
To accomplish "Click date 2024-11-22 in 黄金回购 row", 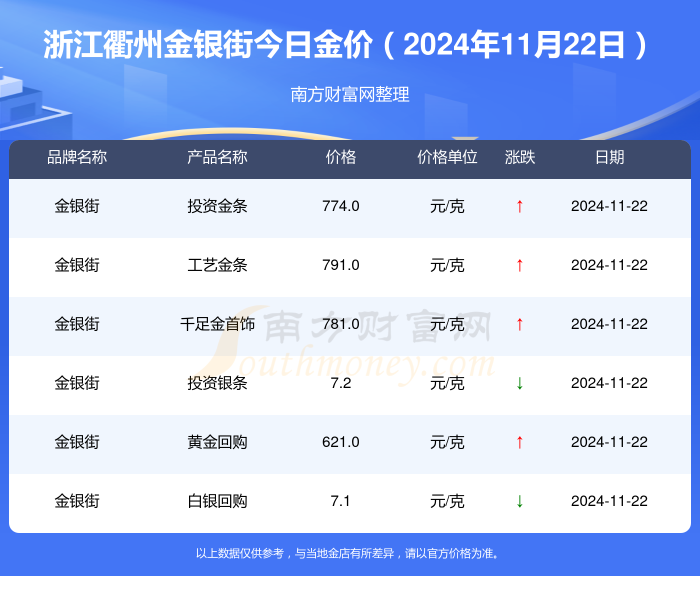I will [609, 442].
